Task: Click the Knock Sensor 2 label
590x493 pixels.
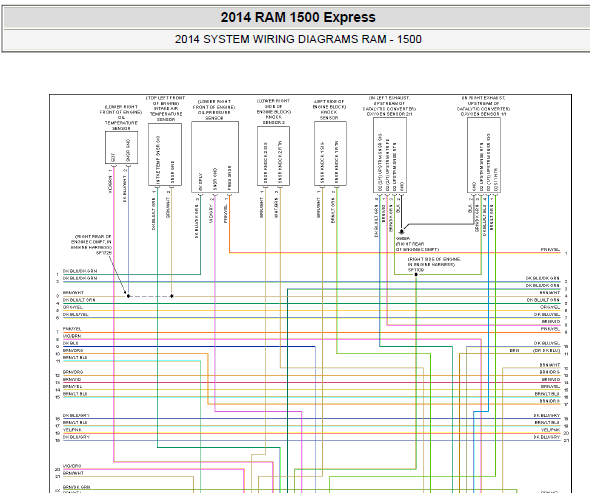Action: pyautogui.click(x=274, y=112)
